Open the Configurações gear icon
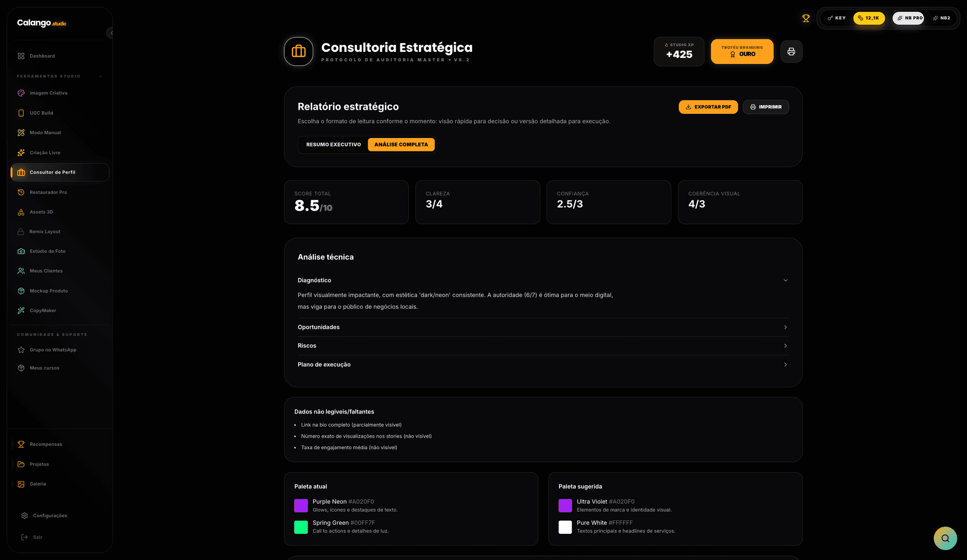 pyautogui.click(x=25, y=516)
